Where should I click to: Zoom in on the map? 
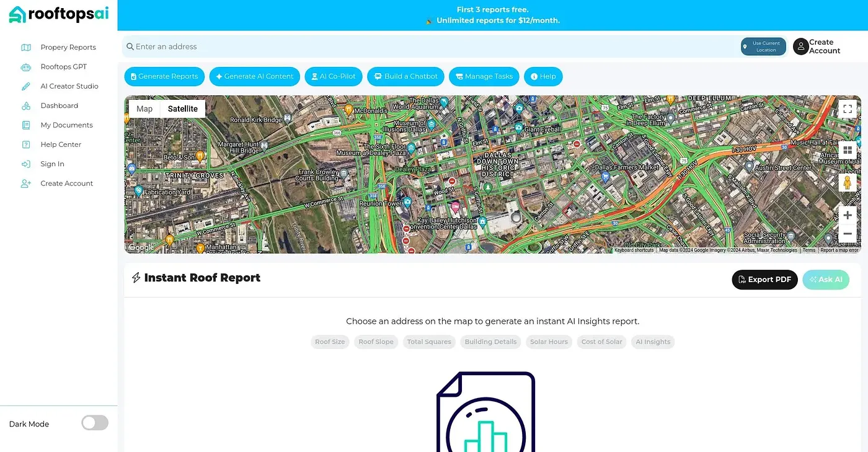tap(848, 215)
